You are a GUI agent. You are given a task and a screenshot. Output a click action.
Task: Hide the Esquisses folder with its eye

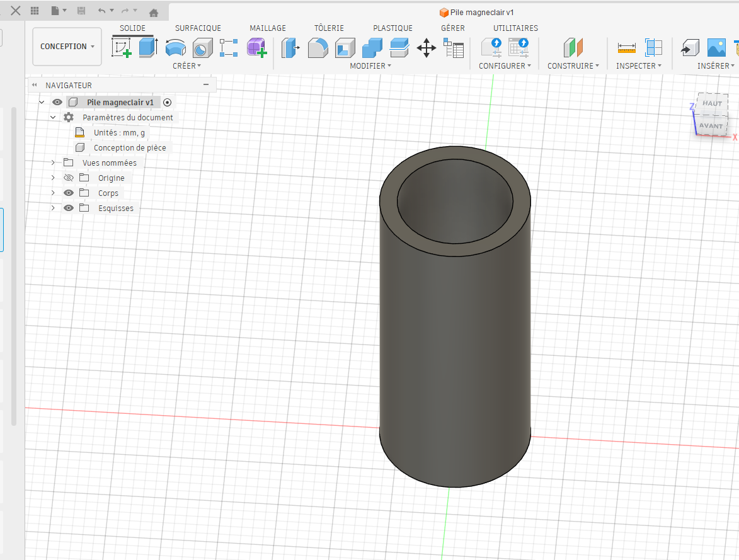coord(68,208)
